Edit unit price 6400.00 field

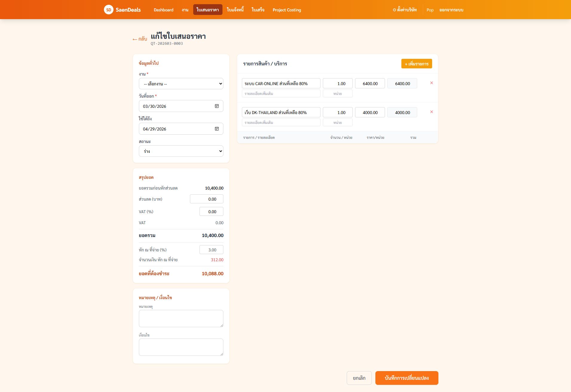(370, 84)
